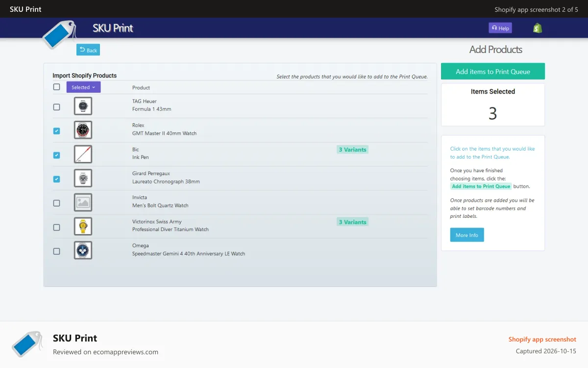Click the Invicta placeholder image thumbnail
The height and width of the screenshot is (368, 588).
(x=83, y=202)
